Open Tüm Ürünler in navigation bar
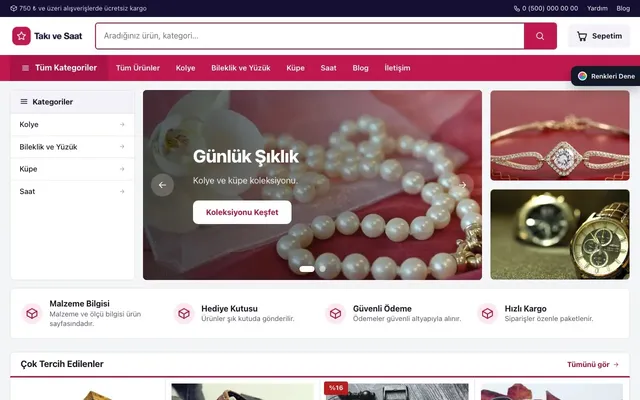The width and height of the screenshot is (640, 400). [138, 68]
